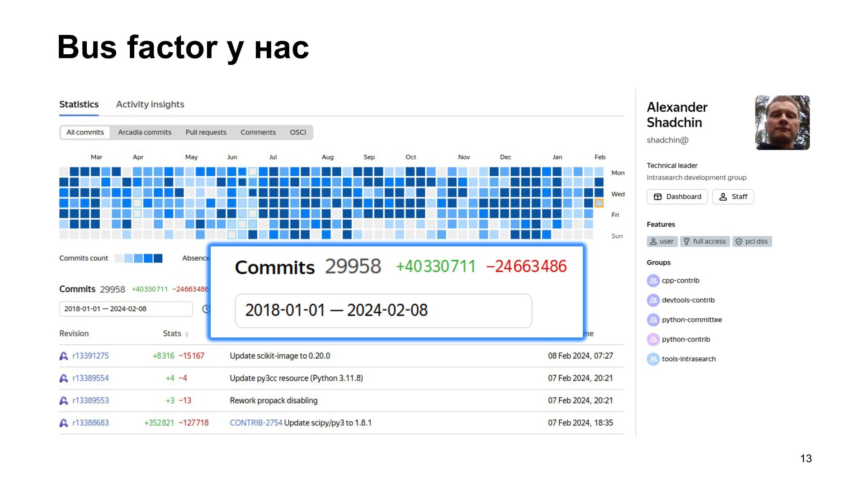The width and height of the screenshot is (868, 488).
Task: Click the 2018-01-01 — 2024-02-08 date field
Action: point(126,309)
